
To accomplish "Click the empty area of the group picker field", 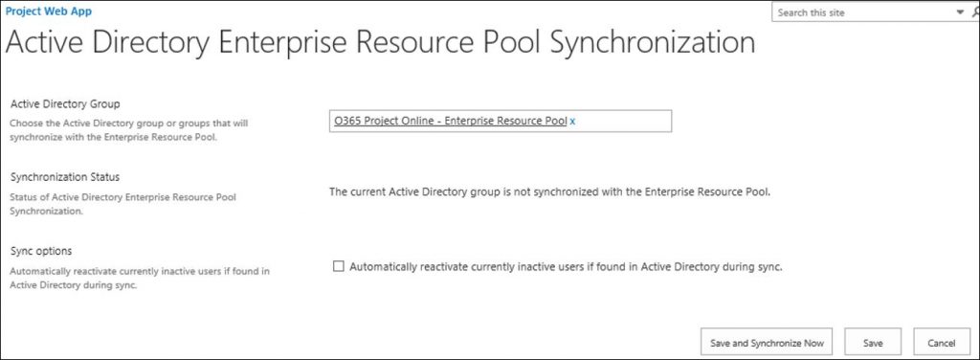I will 622,122.
